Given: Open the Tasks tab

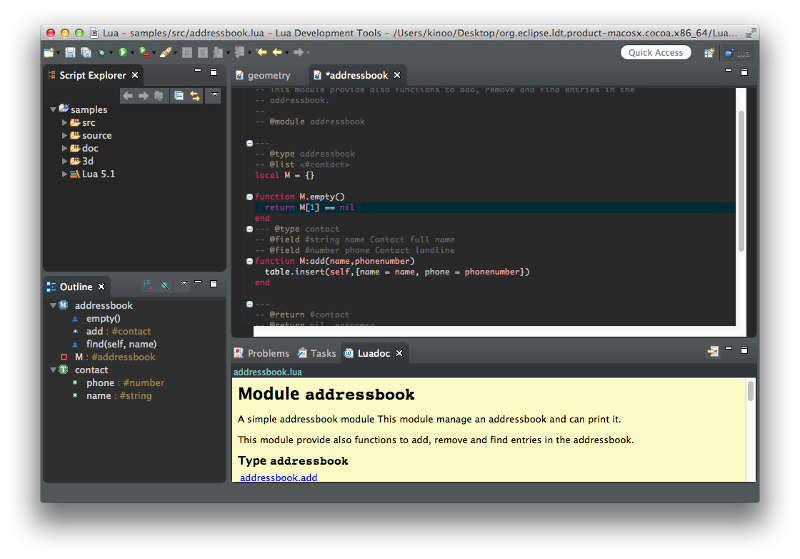Looking at the screenshot, I should coord(317,353).
